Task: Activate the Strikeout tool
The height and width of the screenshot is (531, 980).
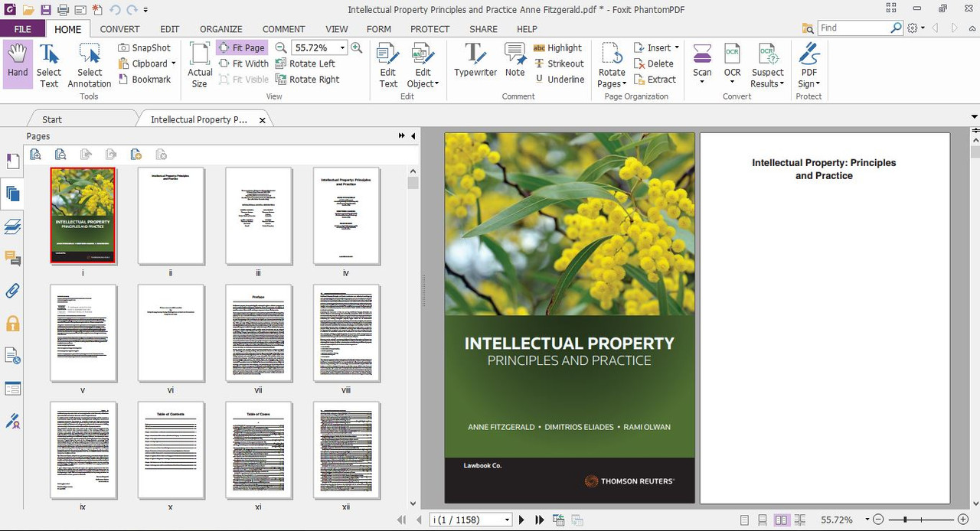Action: (x=559, y=64)
